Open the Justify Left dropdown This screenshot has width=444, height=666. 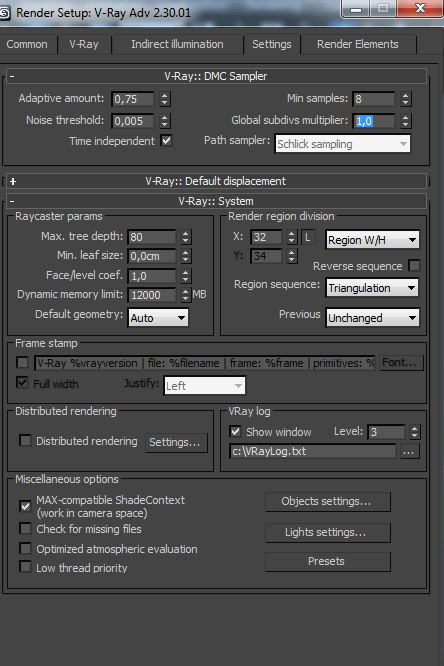[x=204, y=386]
